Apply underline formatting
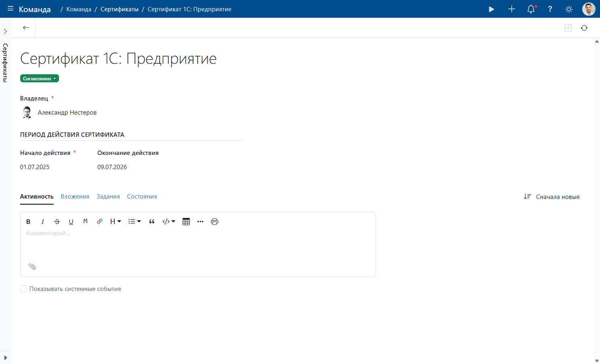The height and width of the screenshot is (364, 600). pyautogui.click(x=71, y=222)
